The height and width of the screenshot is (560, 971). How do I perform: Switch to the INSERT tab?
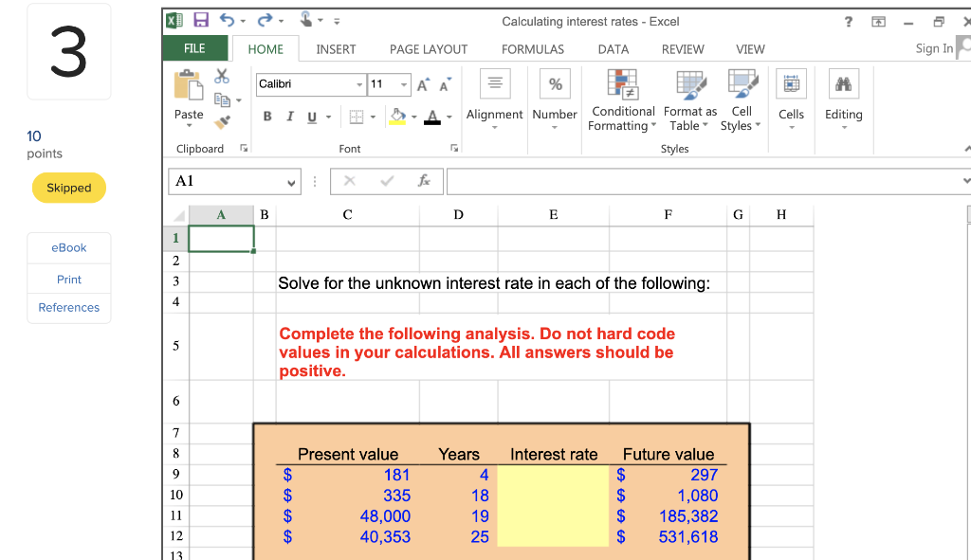click(x=336, y=49)
